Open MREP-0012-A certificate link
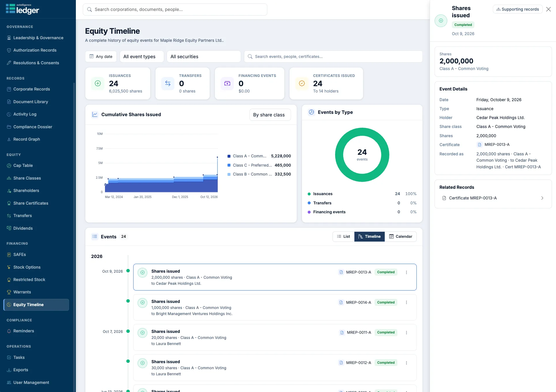 coord(355,363)
